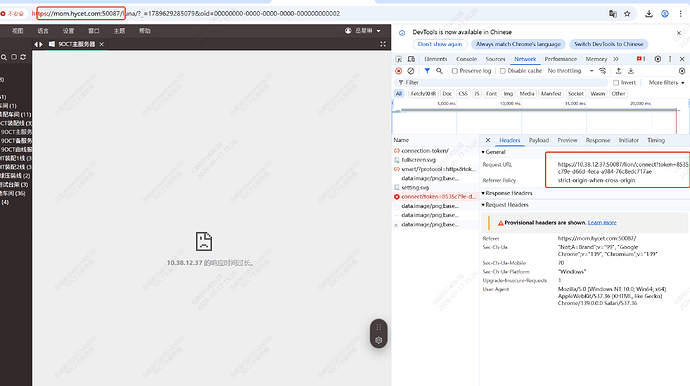
Task: Click the not-secure site warning badge
Action: coord(13,14)
